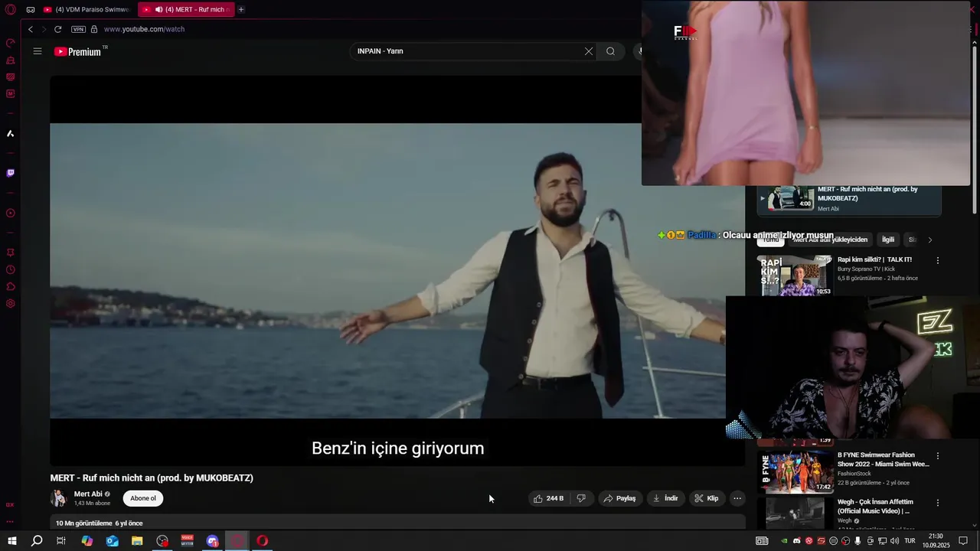
Task: Open Wegh - Çok İnsan Affettim video
Action: pos(876,507)
